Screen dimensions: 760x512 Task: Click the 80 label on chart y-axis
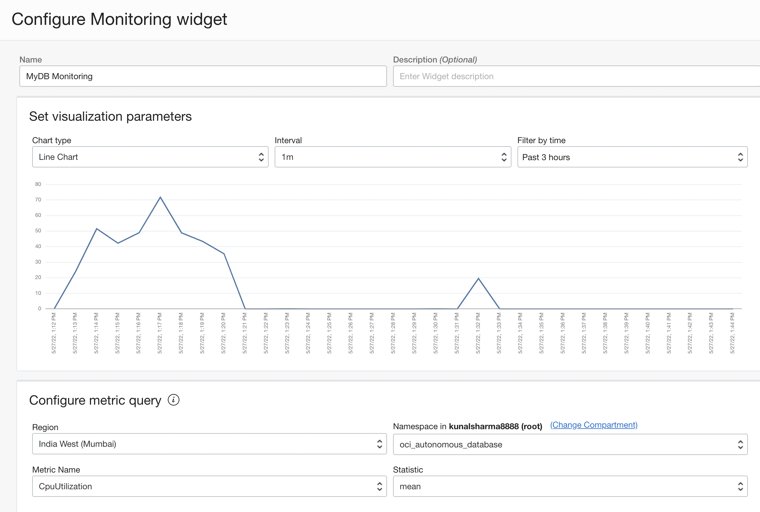coord(38,184)
